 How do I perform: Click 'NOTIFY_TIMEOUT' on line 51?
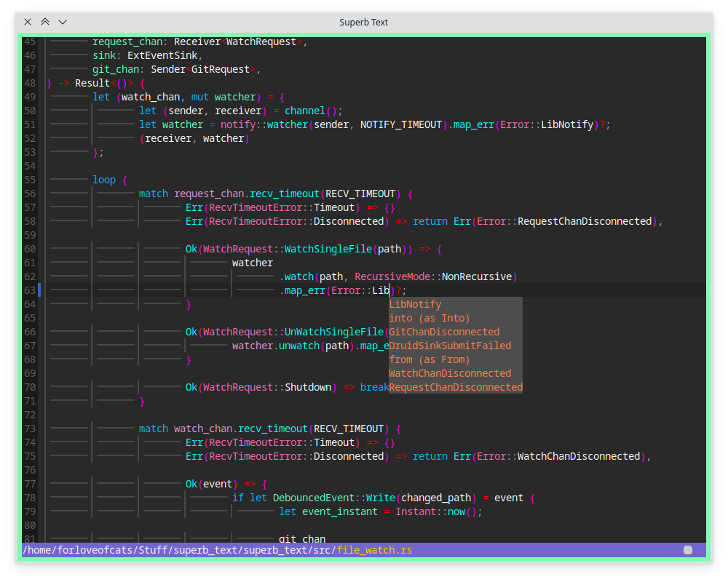tap(401, 125)
